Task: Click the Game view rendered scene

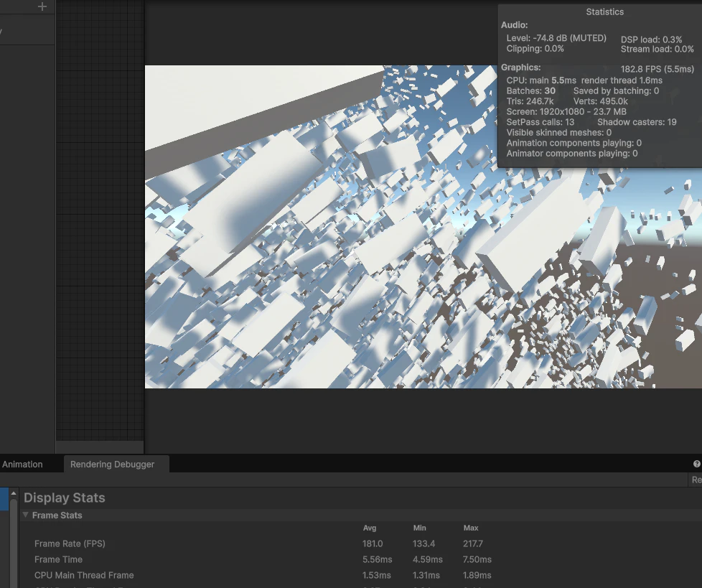Action: 423,227
